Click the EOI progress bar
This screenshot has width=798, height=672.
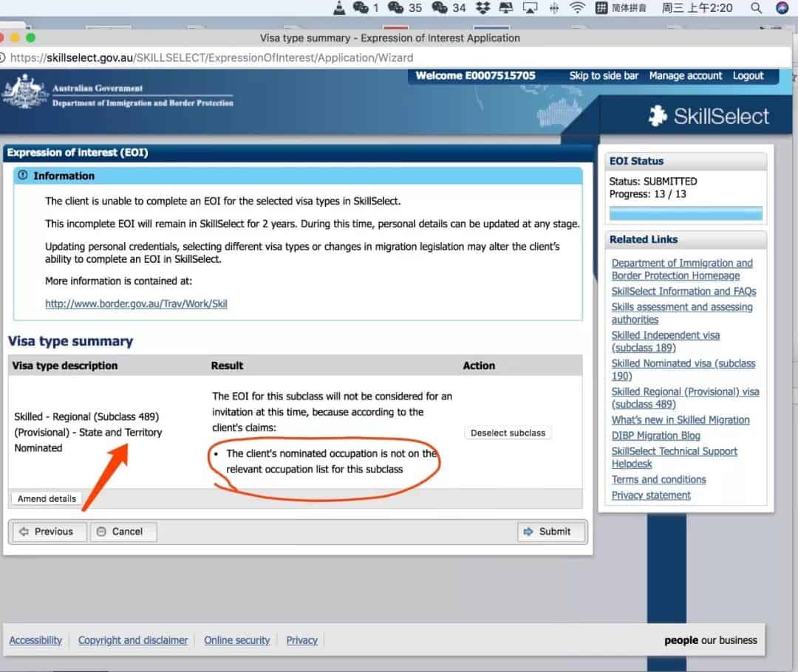(686, 213)
